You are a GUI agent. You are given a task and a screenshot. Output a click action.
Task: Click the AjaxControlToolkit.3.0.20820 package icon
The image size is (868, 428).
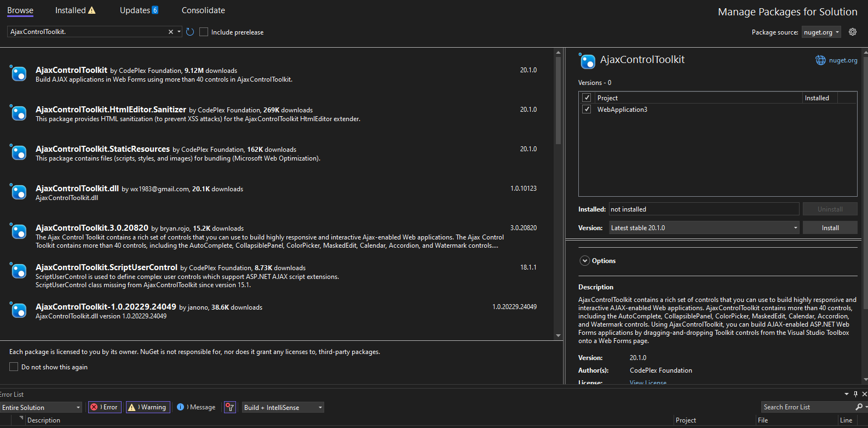[x=18, y=231]
